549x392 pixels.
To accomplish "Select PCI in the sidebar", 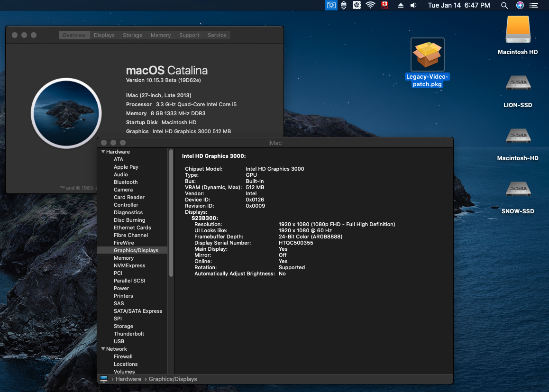I will click(118, 273).
